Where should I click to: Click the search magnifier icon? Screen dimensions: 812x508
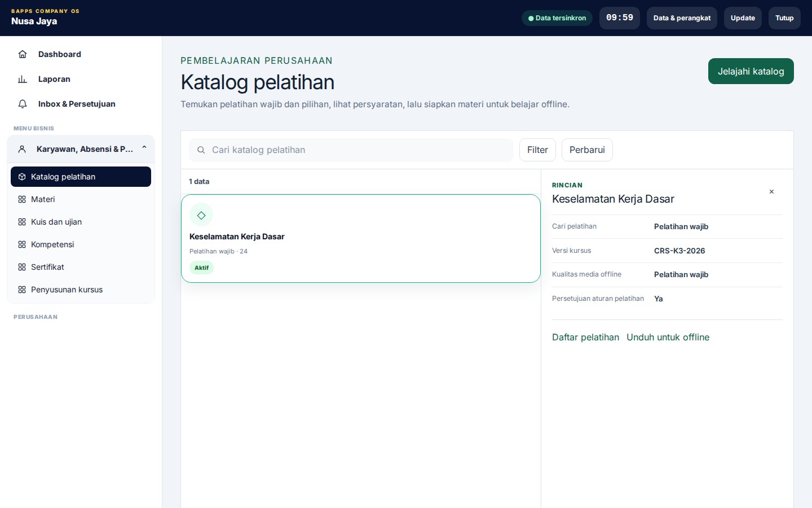[x=201, y=150]
